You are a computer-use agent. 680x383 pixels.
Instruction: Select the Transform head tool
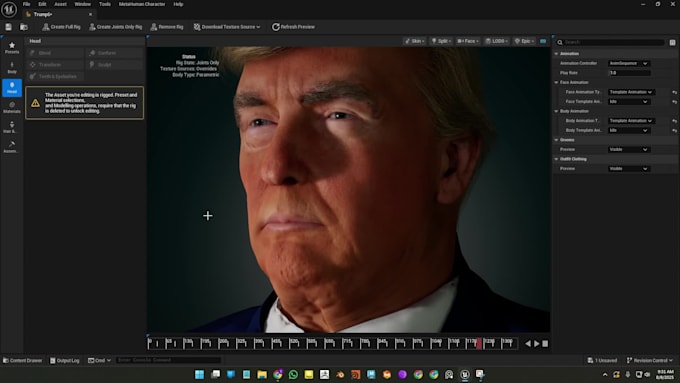click(x=55, y=65)
